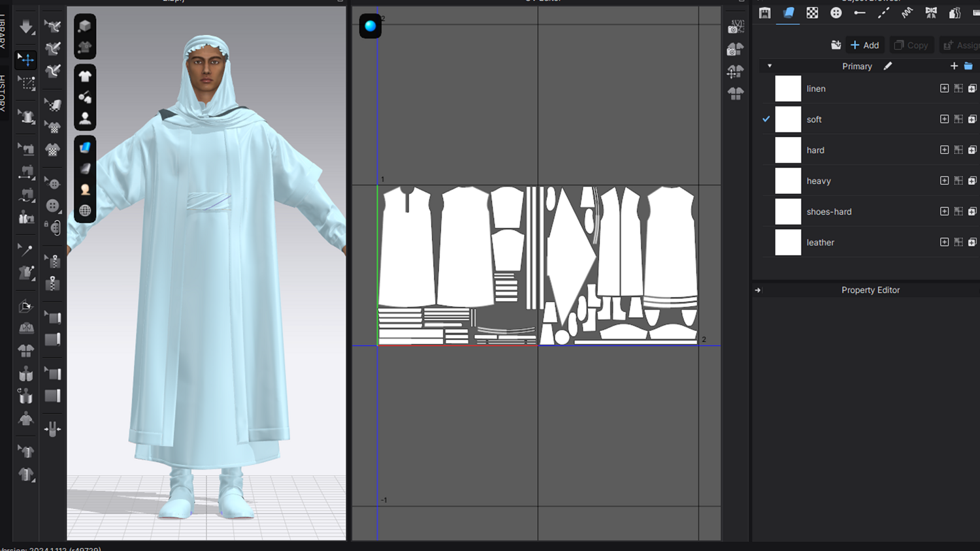
Task: Select the linen fabric name
Action: [x=816, y=88]
